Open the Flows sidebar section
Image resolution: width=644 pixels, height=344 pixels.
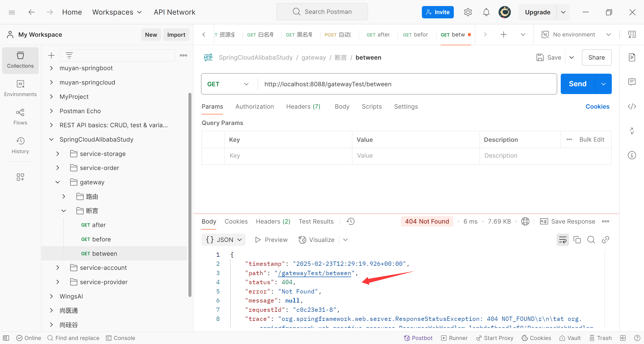[x=20, y=117]
